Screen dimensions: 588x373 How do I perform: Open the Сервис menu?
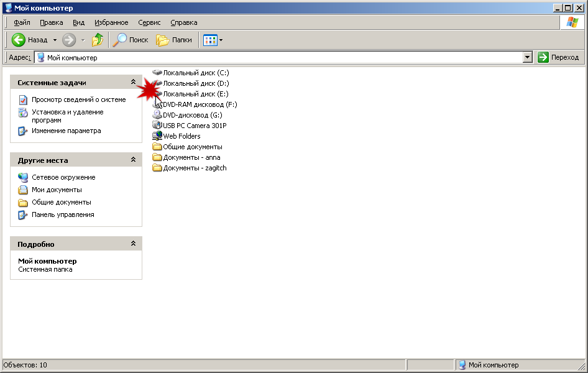click(x=149, y=22)
